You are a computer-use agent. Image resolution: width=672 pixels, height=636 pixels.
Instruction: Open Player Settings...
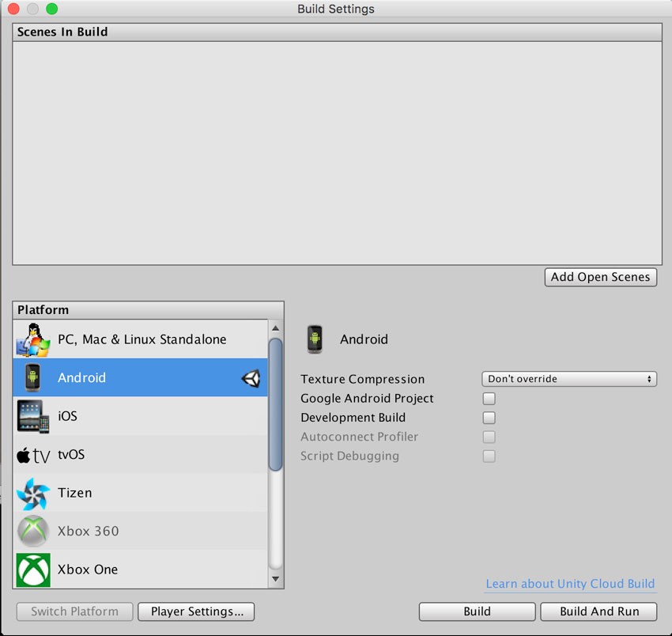coord(196,611)
